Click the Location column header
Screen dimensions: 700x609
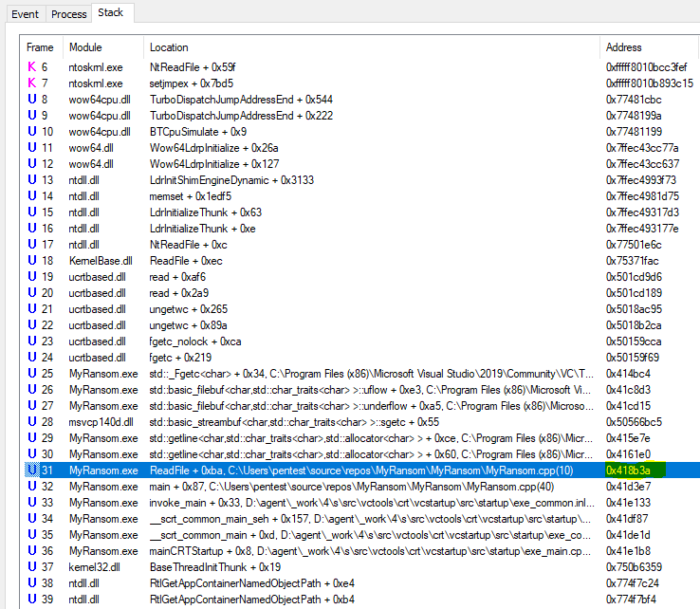[x=169, y=47]
